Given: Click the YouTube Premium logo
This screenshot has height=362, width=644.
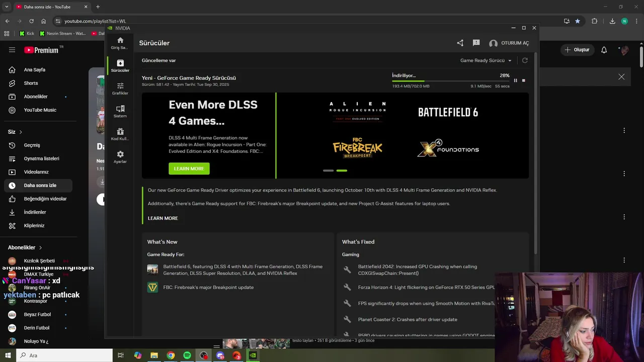Looking at the screenshot, I should (41, 50).
